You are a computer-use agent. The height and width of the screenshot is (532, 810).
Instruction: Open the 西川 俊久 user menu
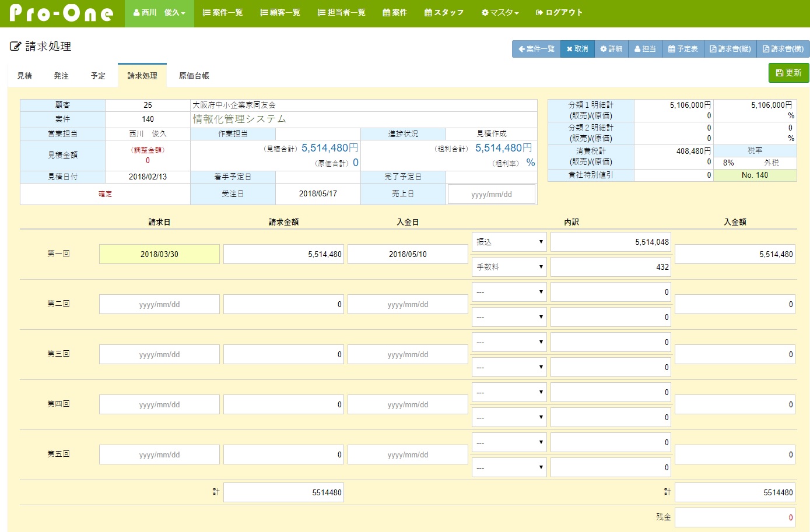(159, 13)
